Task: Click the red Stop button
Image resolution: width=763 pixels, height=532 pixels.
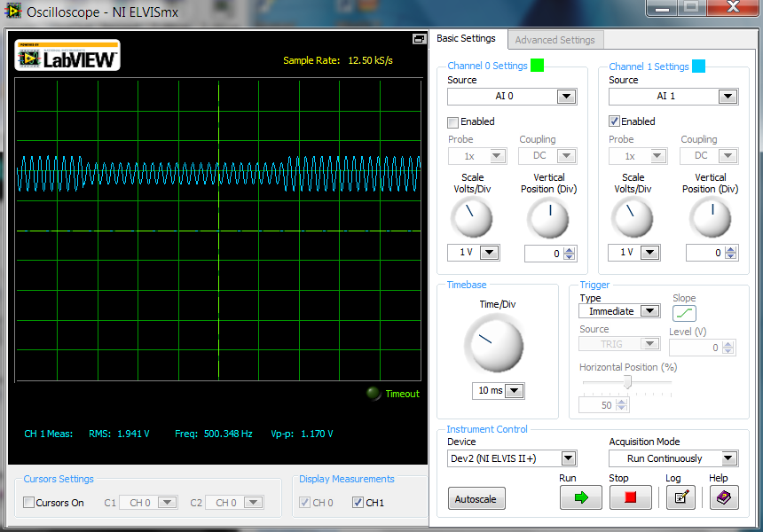Action: (x=630, y=497)
